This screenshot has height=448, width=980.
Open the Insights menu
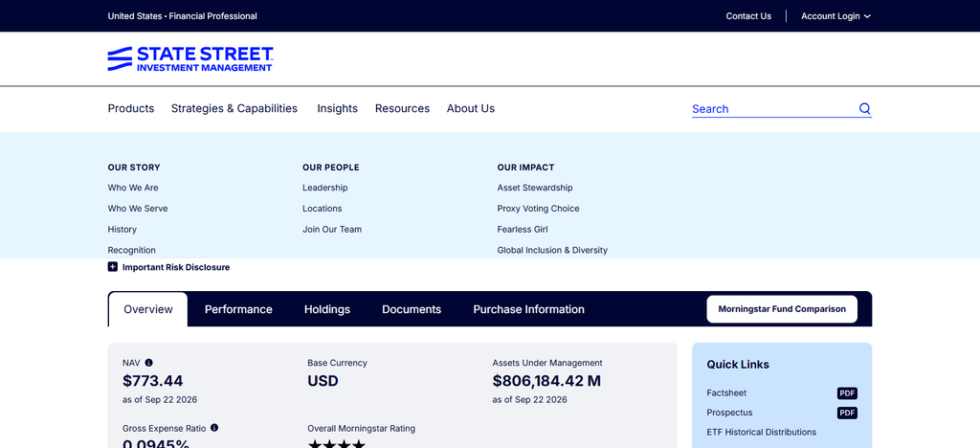pyautogui.click(x=338, y=108)
